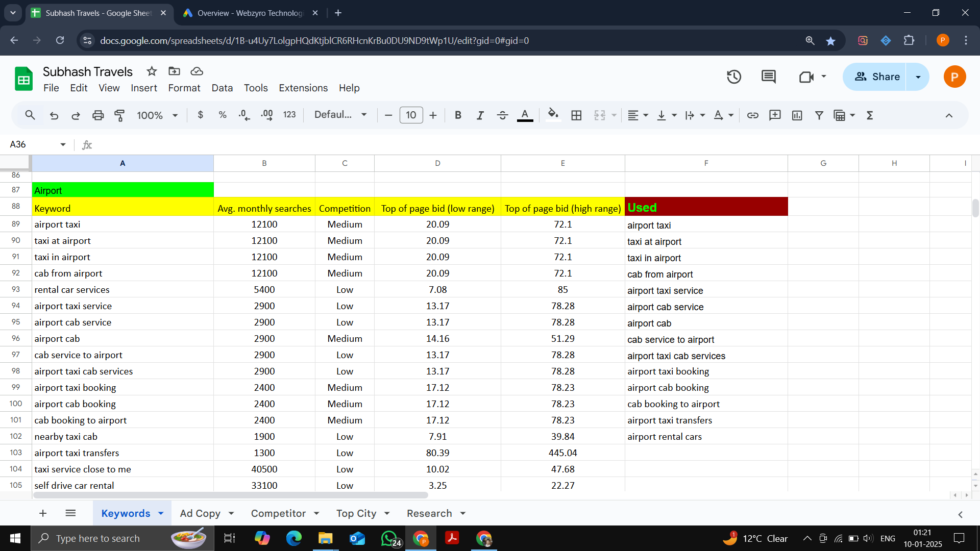Create a filter with funnel icon

coord(819,115)
